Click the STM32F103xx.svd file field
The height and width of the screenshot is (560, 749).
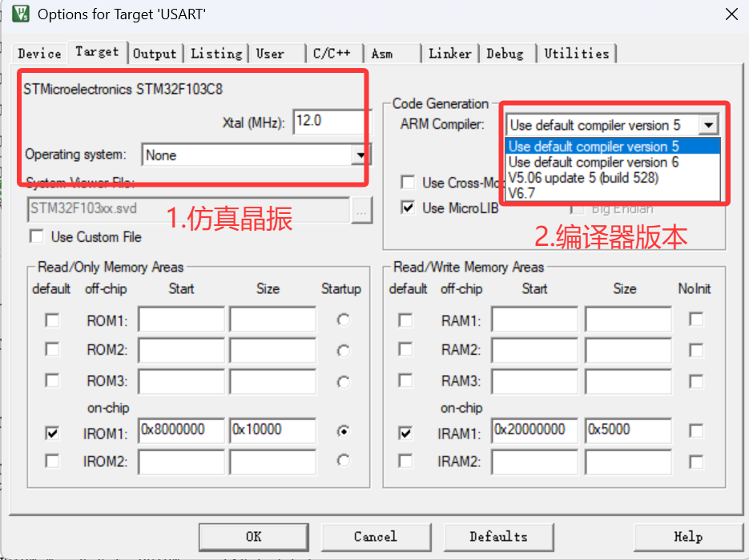click(189, 210)
